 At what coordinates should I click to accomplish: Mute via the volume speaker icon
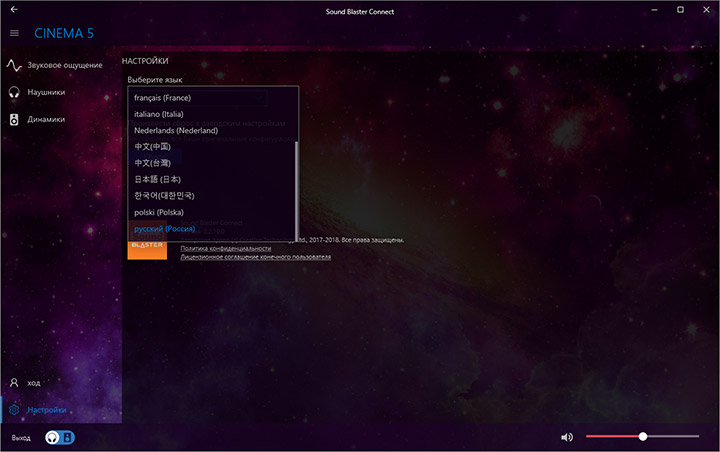tap(567, 437)
